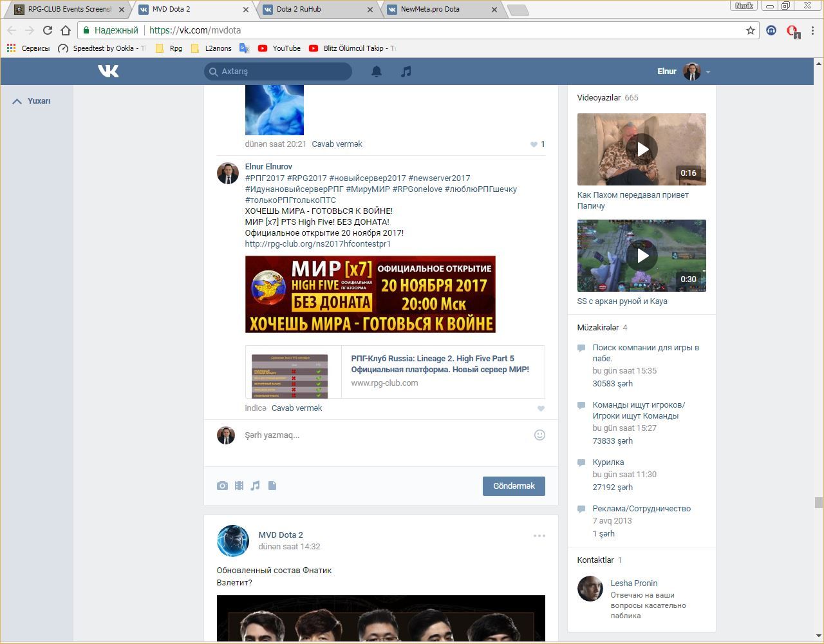
Task: Open VK music note icon in header
Action: [x=406, y=71]
